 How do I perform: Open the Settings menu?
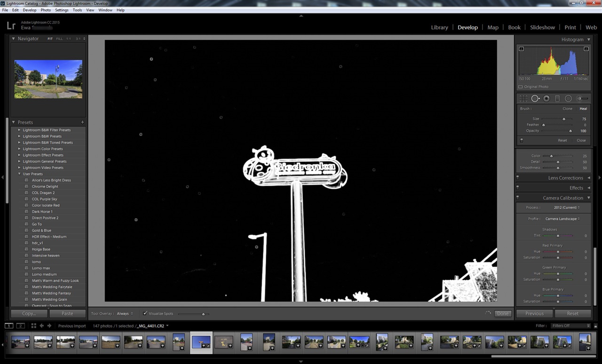pos(62,10)
